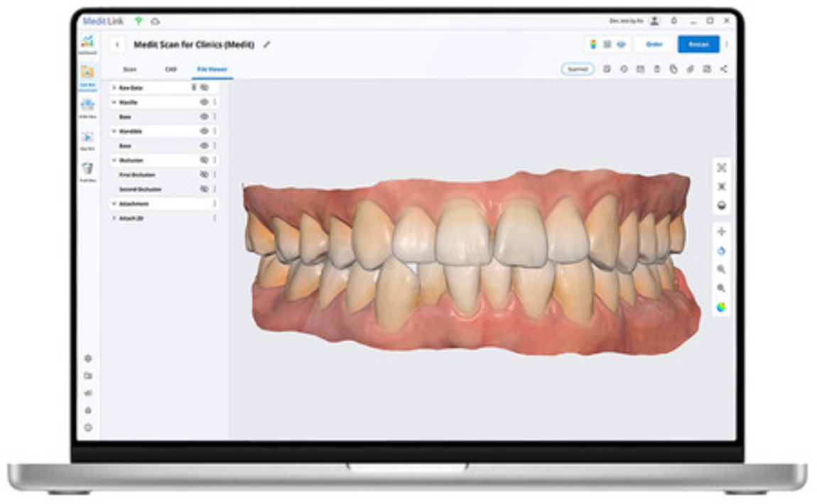This screenshot has height=504, width=817.
Task: Unhide the First Occlusion scan
Action: click(203, 174)
